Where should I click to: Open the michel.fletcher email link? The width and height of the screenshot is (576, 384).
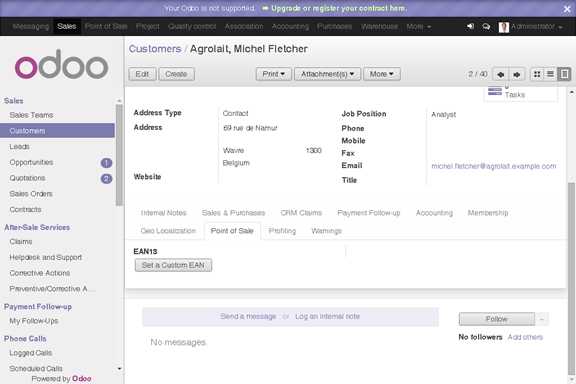(494, 166)
